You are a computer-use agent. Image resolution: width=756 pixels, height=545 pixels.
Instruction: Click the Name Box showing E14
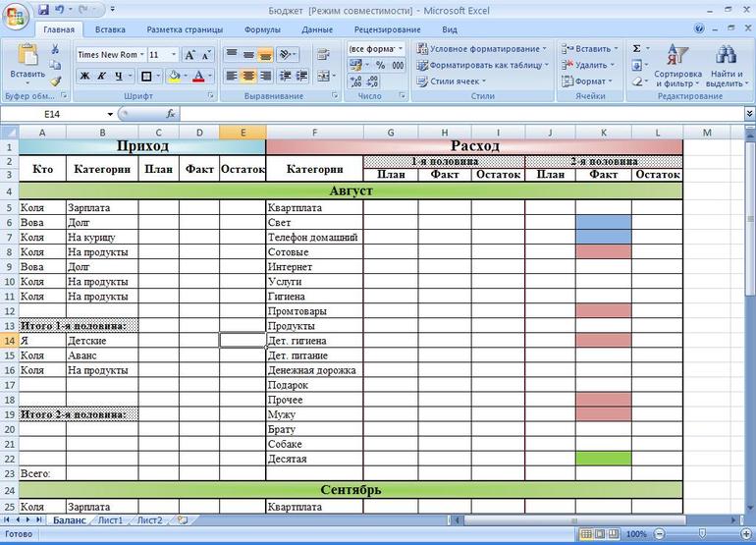click(54, 115)
